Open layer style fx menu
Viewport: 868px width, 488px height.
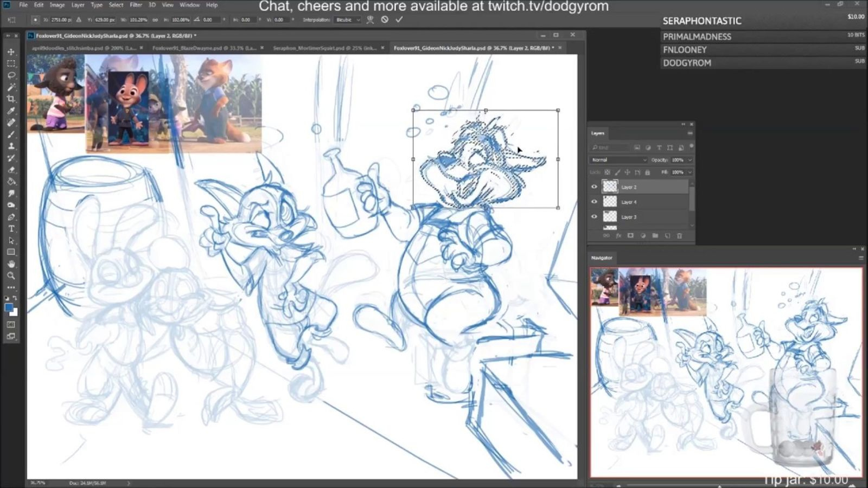pyautogui.click(x=618, y=236)
